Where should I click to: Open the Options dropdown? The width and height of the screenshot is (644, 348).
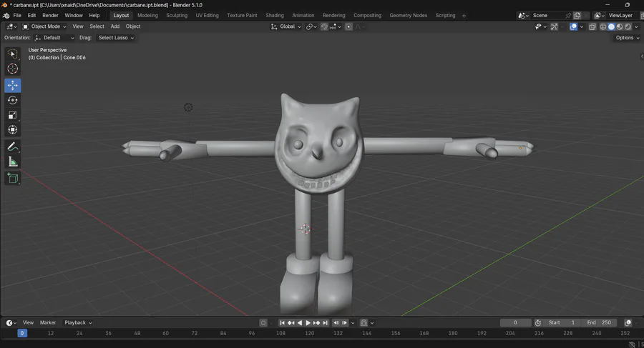(x=627, y=38)
